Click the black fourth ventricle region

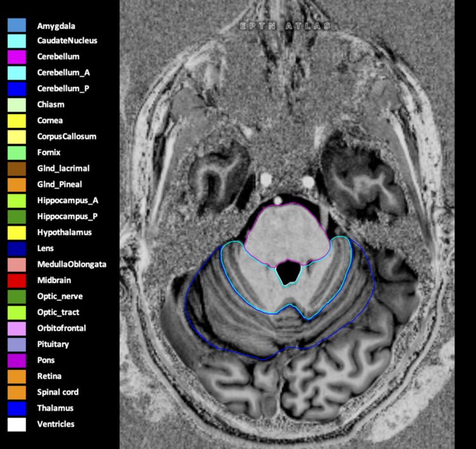pyautogui.click(x=290, y=271)
